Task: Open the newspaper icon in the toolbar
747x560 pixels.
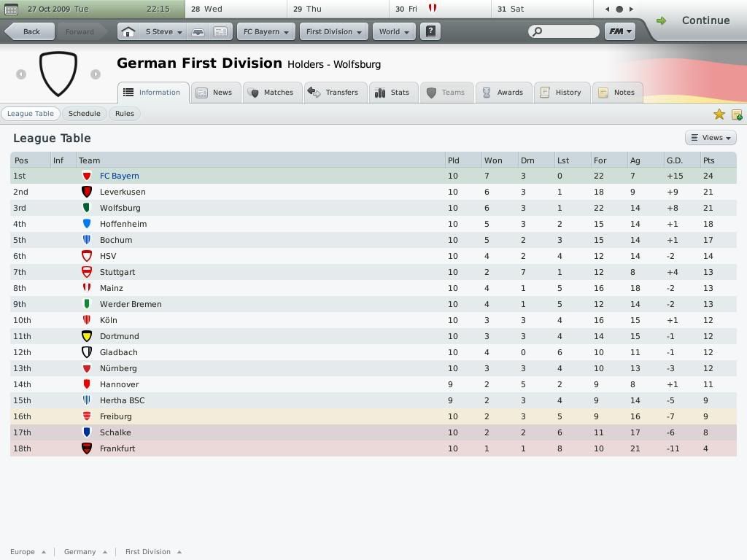Action: coord(220,32)
